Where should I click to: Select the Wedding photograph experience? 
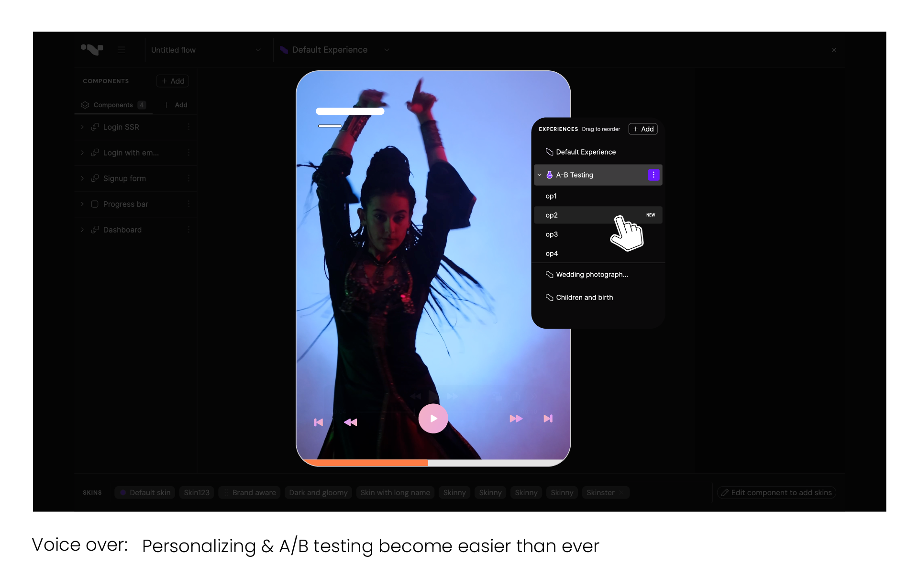coord(592,275)
